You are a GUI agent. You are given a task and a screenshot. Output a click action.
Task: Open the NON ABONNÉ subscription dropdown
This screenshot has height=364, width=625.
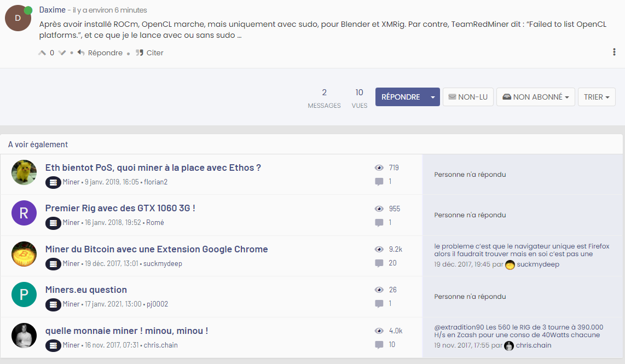coord(535,97)
